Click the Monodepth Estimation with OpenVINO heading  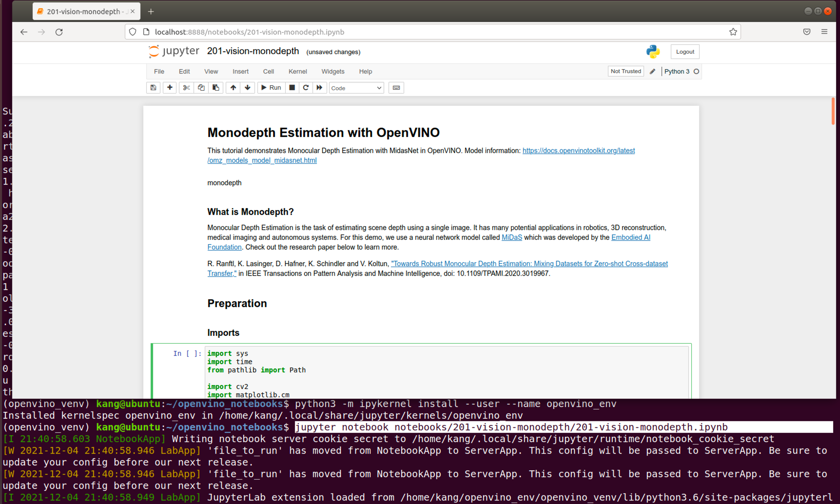click(323, 132)
